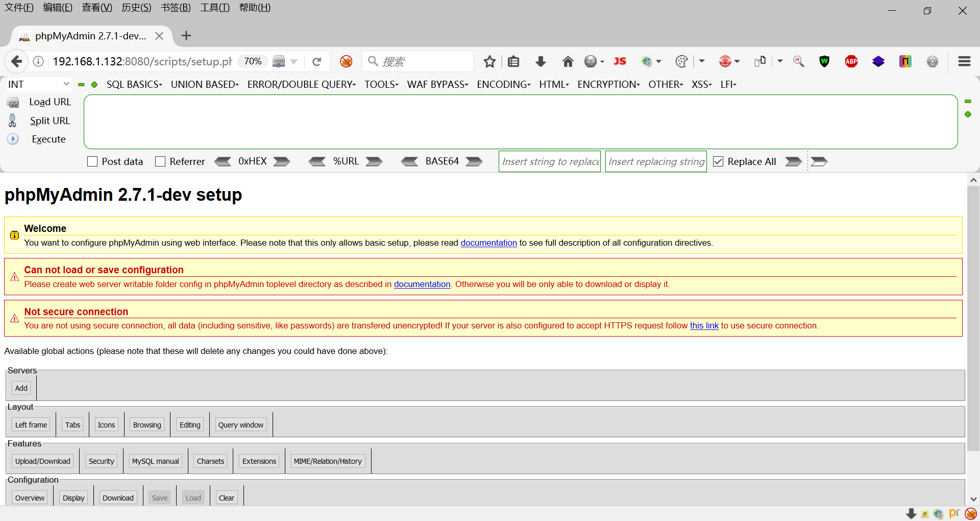Click the Execute play icon
This screenshot has width=980, height=521.
click(x=13, y=139)
